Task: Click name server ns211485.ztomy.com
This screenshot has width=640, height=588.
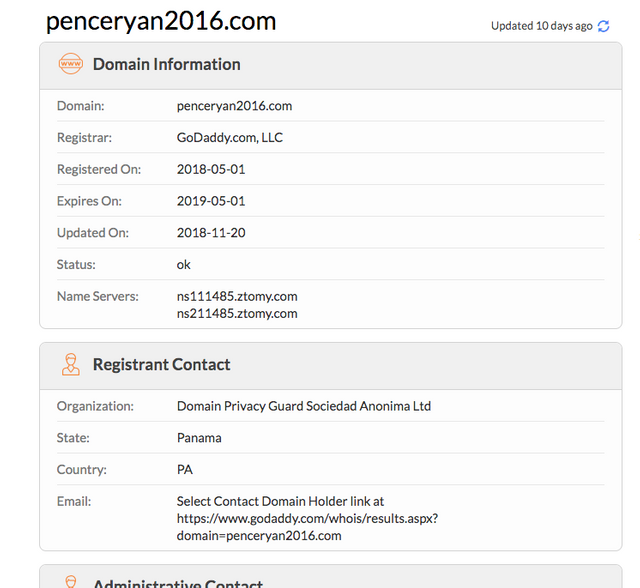Action: pos(237,313)
